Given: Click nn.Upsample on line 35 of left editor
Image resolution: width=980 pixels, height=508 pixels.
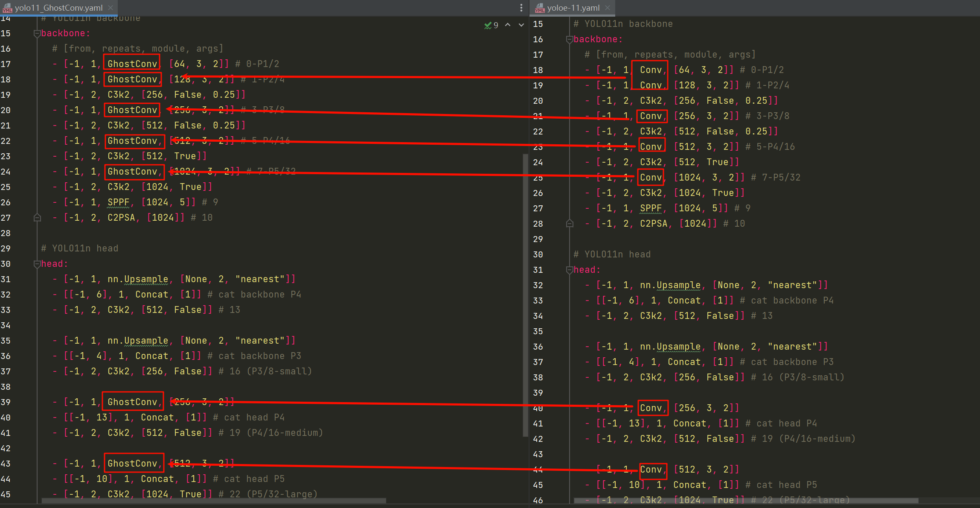Looking at the screenshot, I should (x=138, y=341).
